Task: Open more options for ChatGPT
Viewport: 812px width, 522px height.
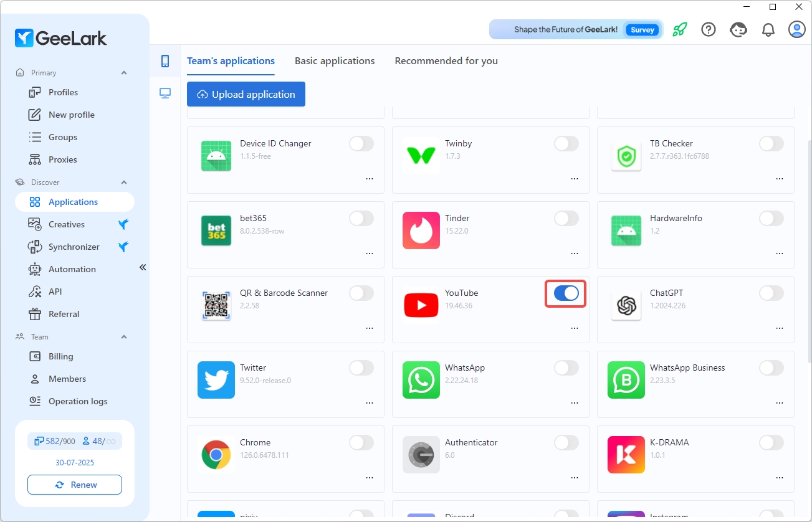Action: 780,328
